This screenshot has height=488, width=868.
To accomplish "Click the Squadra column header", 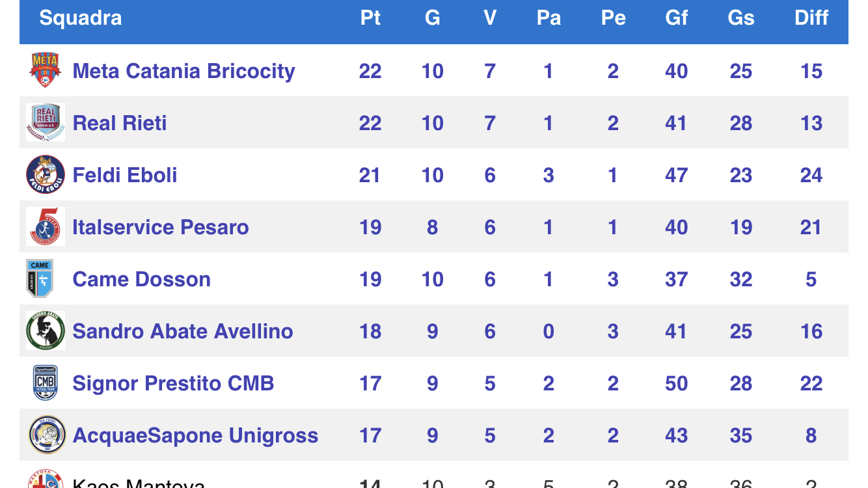I will tap(81, 18).
